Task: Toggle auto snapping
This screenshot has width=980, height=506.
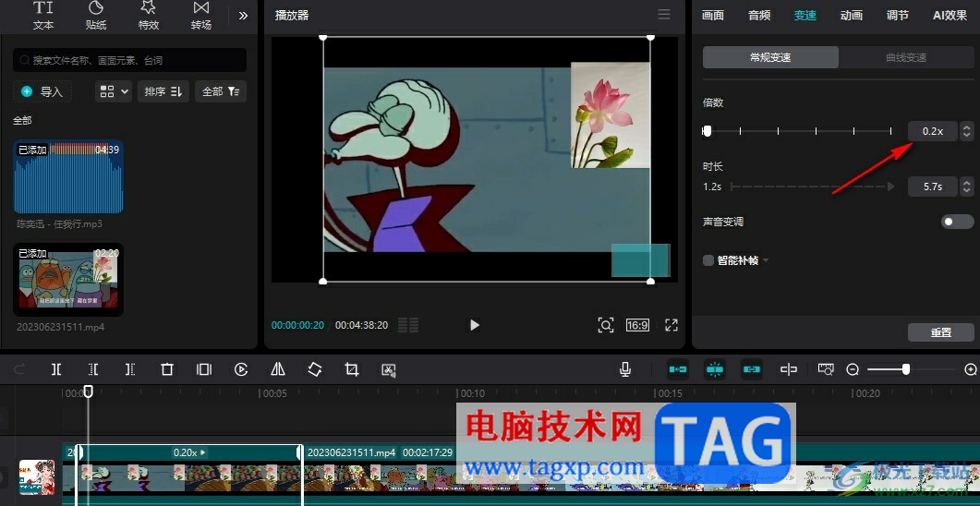Action: [715, 369]
